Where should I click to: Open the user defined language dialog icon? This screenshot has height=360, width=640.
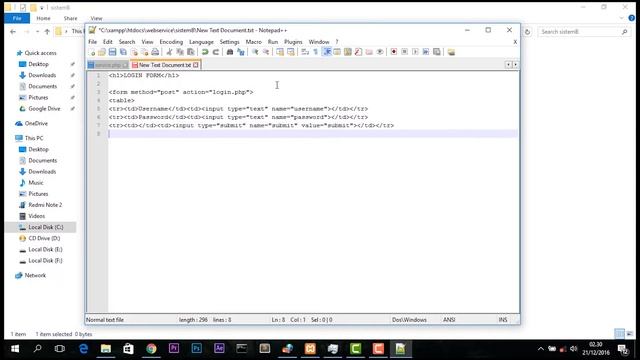337,52
